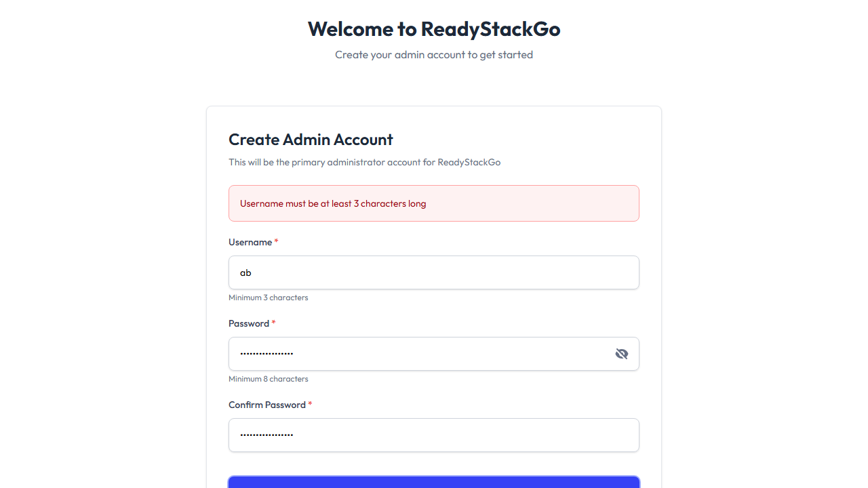Toggle password visibility eye icon

click(622, 354)
